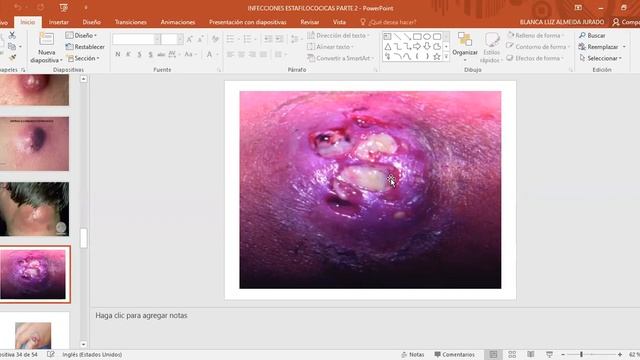Screen dimensions: 640x360
Task: Click the Cut scissors icon
Action: pos(12,36)
